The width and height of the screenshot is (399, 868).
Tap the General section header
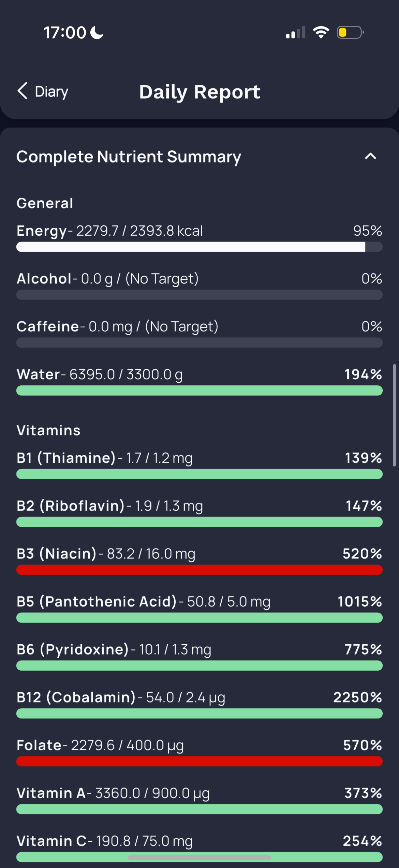pyautogui.click(x=45, y=203)
